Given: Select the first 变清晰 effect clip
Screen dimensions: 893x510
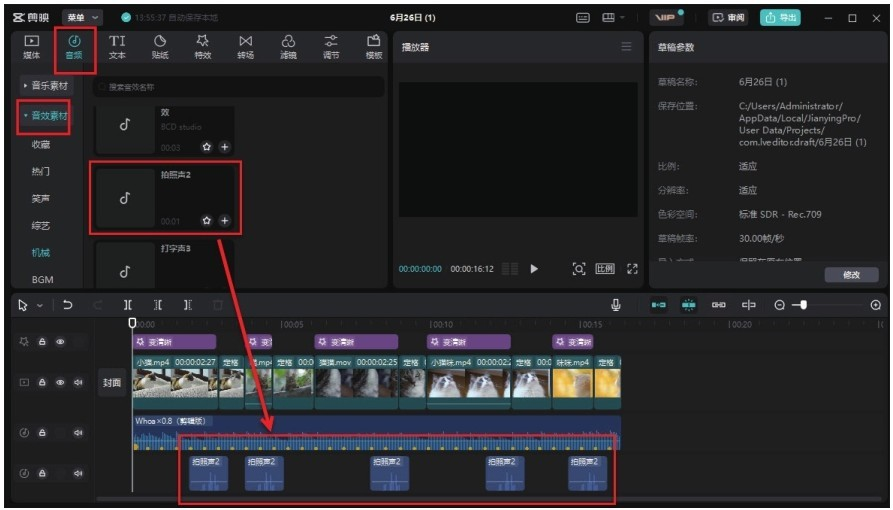Looking at the screenshot, I should (174, 342).
